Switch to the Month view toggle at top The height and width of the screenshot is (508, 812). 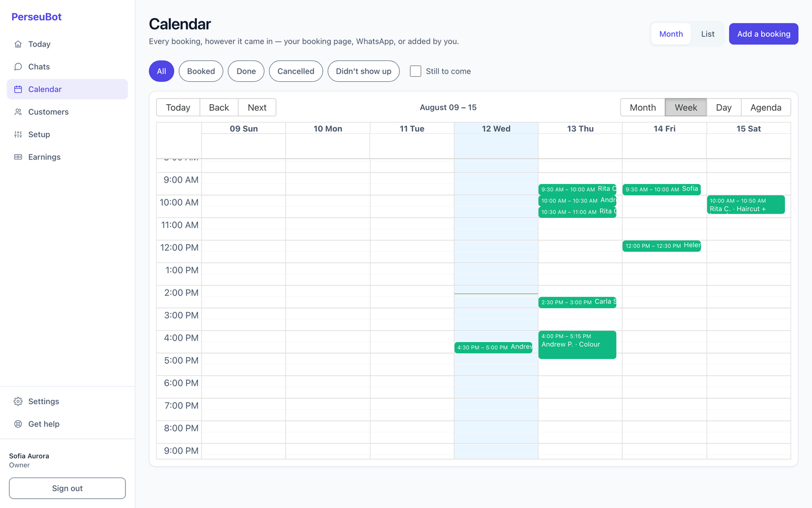pos(671,34)
